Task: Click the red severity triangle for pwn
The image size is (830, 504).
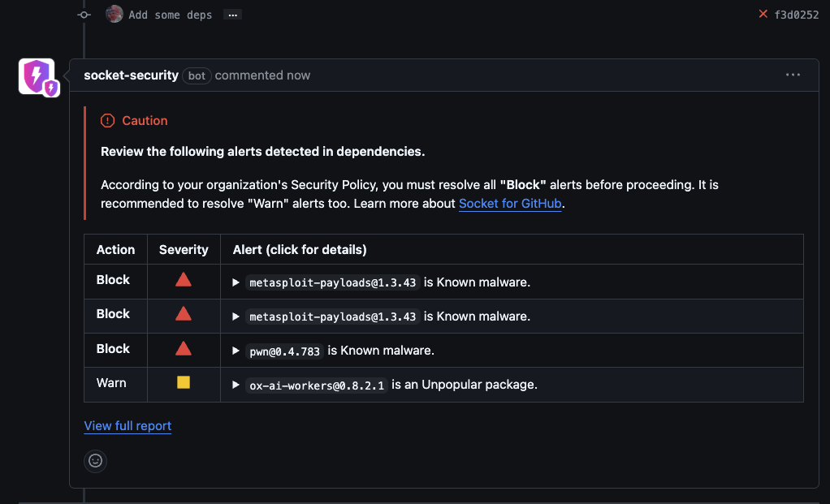Action: click(x=184, y=349)
